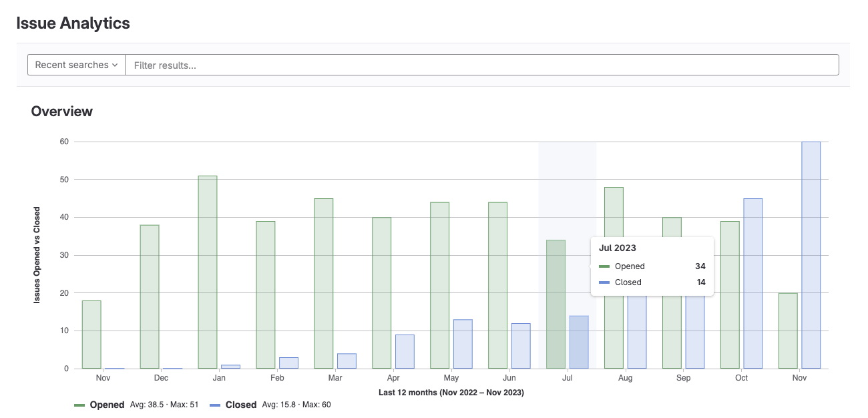Click the Issue Analytics page heading
868x418 pixels.
(x=72, y=23)
